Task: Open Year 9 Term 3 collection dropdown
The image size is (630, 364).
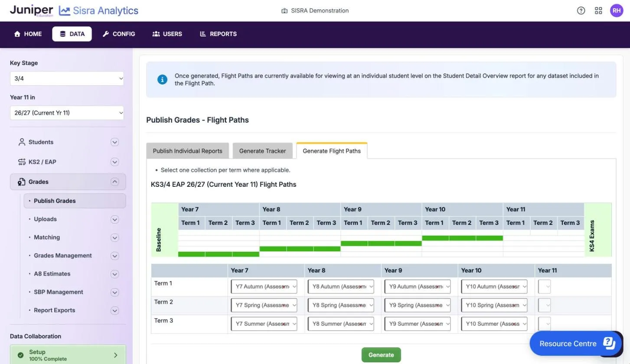Action: 418,324
